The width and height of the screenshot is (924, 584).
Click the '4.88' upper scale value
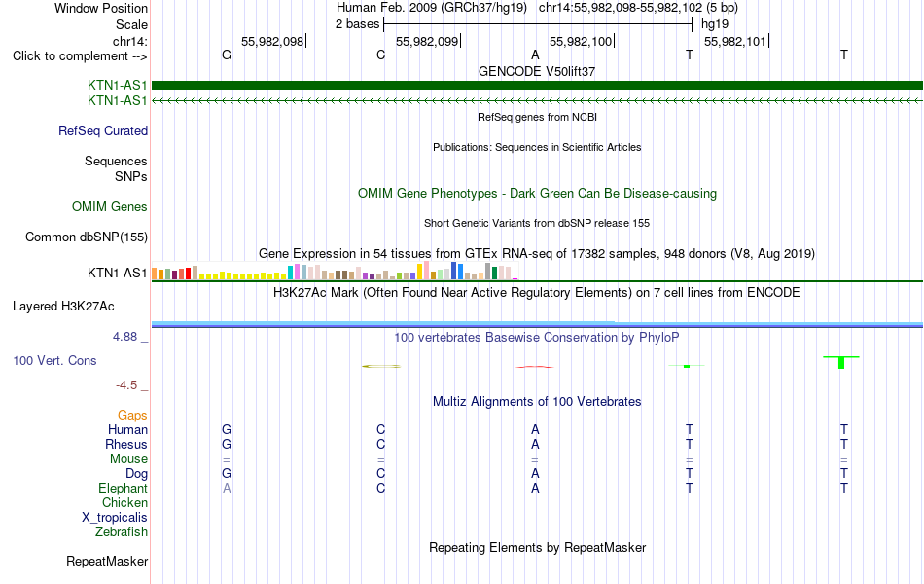point(124,336)
